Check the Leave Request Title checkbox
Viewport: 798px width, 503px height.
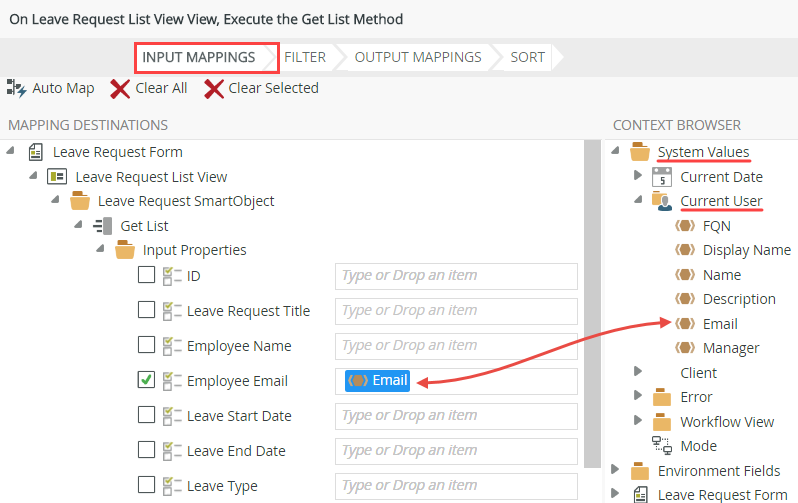[147, 310]
